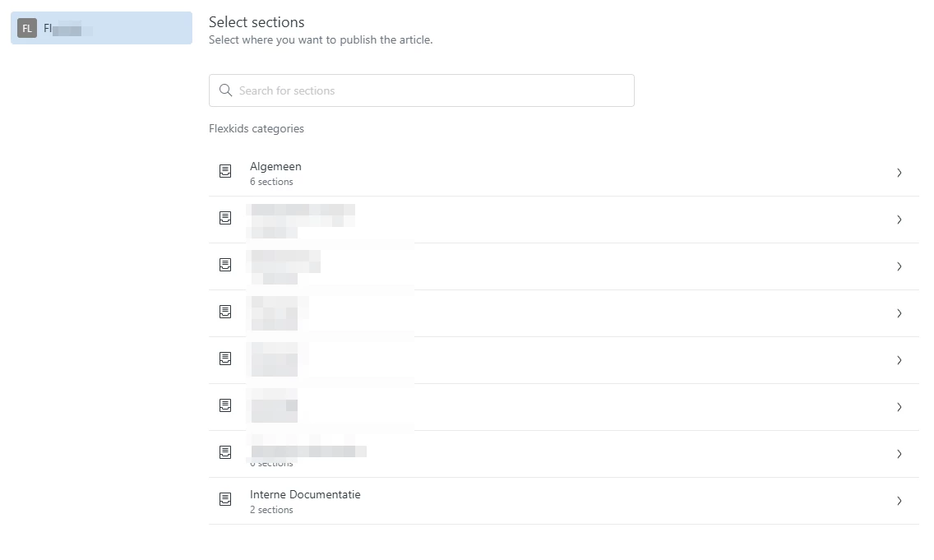Click the FL avatar badge in sidebar
Screen dimensions: 934x560
(27, 28)
